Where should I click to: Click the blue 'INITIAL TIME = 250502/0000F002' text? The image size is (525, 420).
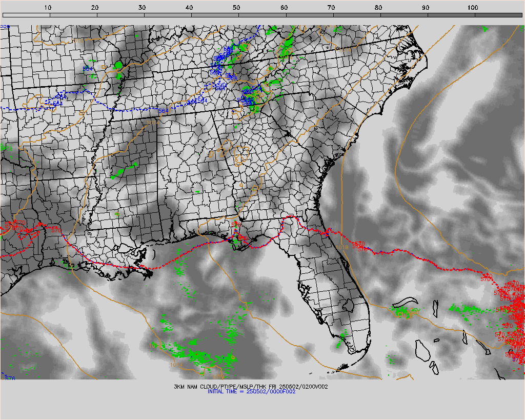click(x=251, y=391)
